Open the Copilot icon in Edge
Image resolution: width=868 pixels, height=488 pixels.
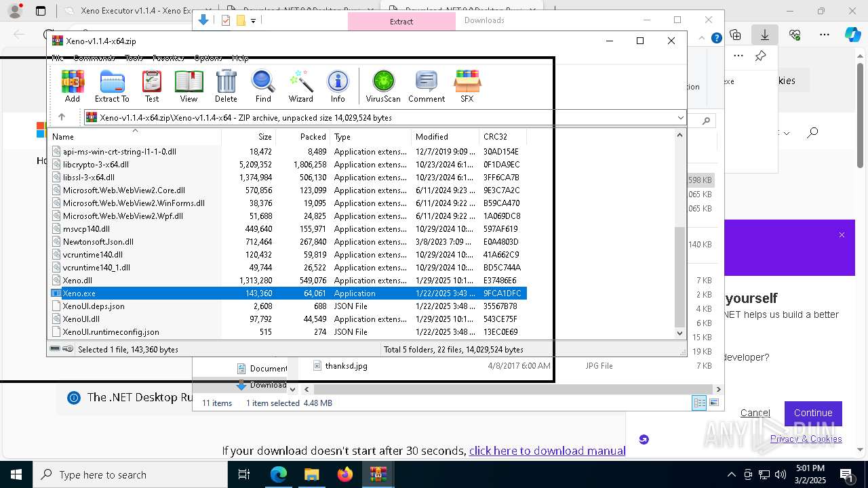coord(853,35)
